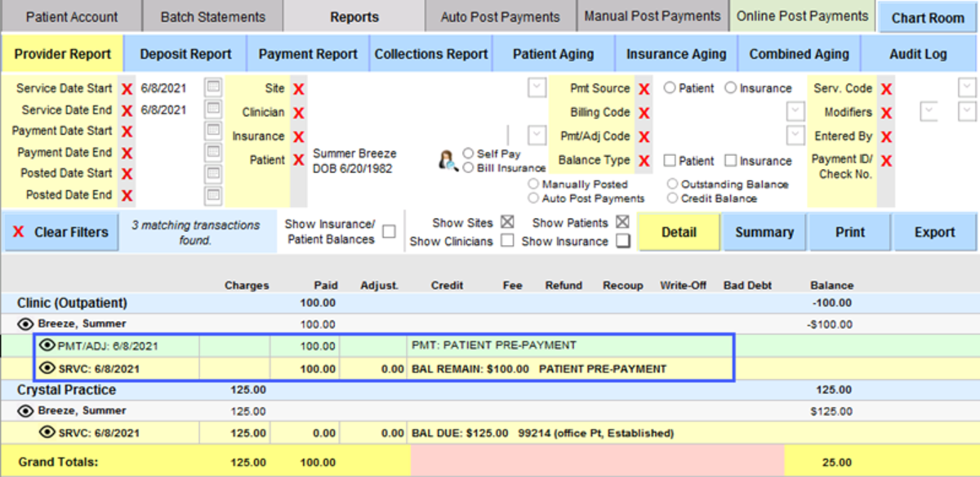Open the calendar icon beside Posted Date Start
This screenshot has width=980, height=477.
tap(214, 172)
